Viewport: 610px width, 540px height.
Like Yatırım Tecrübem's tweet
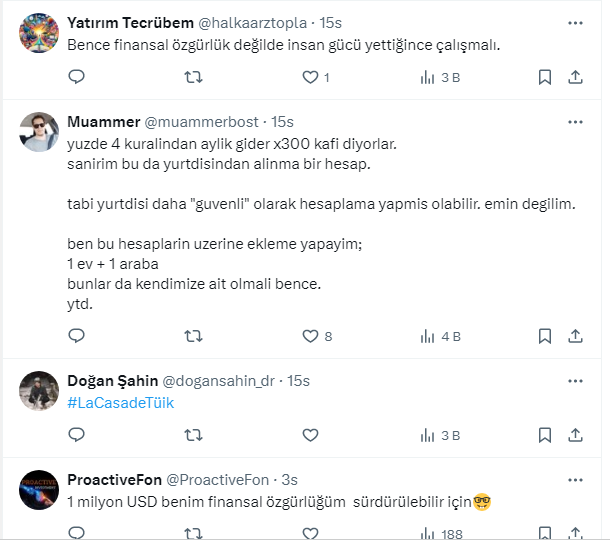click(x=311, y=77)
